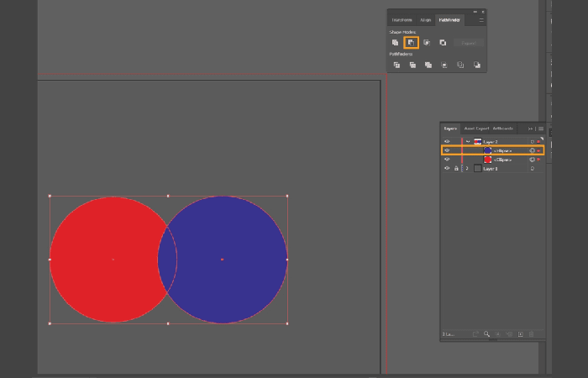Toggle visibility of Layer 2
This screenshot has width=588, height=378.
click(447, 142)
